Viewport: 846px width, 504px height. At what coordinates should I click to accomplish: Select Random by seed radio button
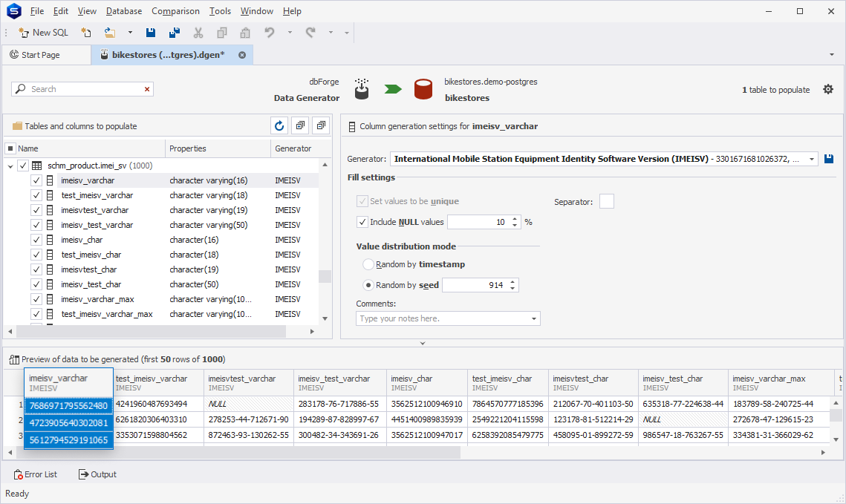(x=368, y=285)
